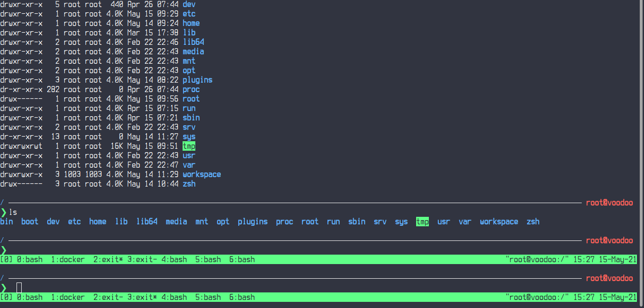Click the 5:bash window in the bottom bar
Image resolution: width=644 pixels, height=308 pixels.
click(x=208, y=259)
